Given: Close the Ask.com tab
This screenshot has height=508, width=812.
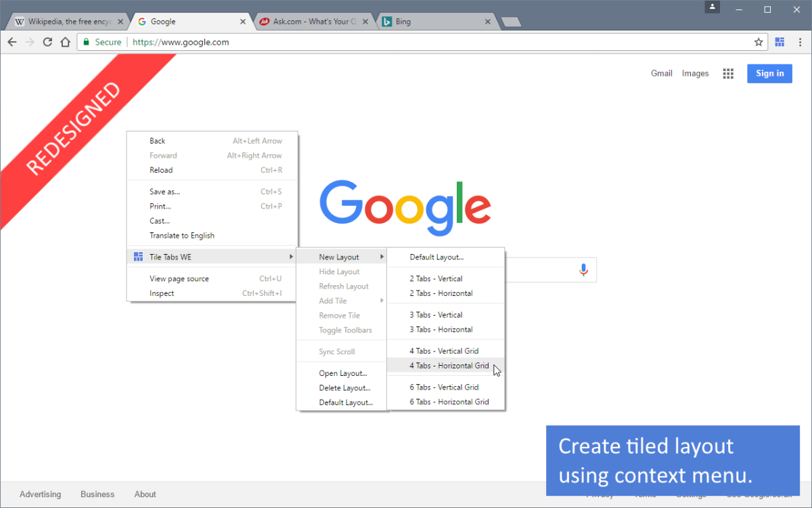Looking at the screenshot, I should click(366, 22).
